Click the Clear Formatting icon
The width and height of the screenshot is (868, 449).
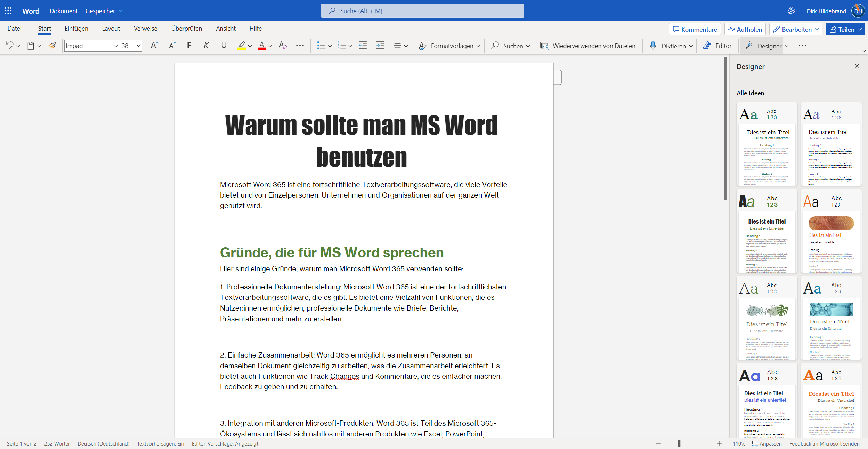pyautogui.click(x=283, y=46)
